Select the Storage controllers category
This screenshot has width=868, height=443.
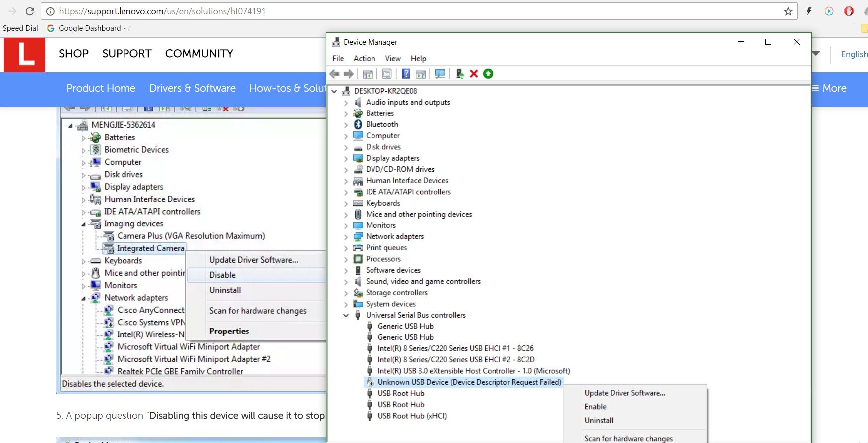[x=396, y=293]
